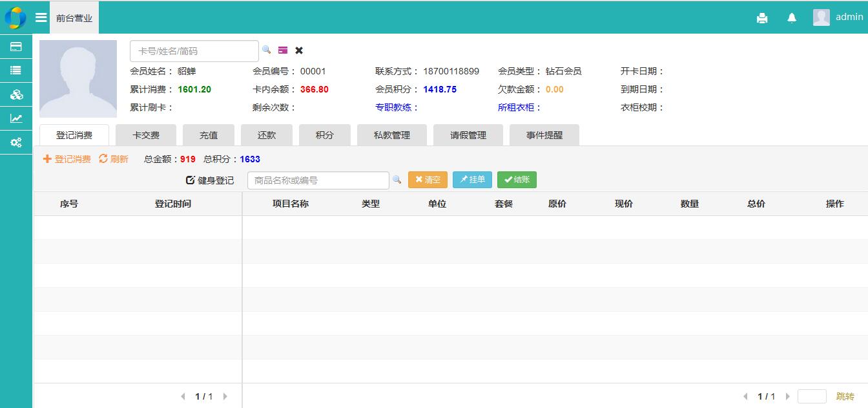Screen dimensions: 868x408
Task: Click the purple card reader icon
Action: [283, 50]
